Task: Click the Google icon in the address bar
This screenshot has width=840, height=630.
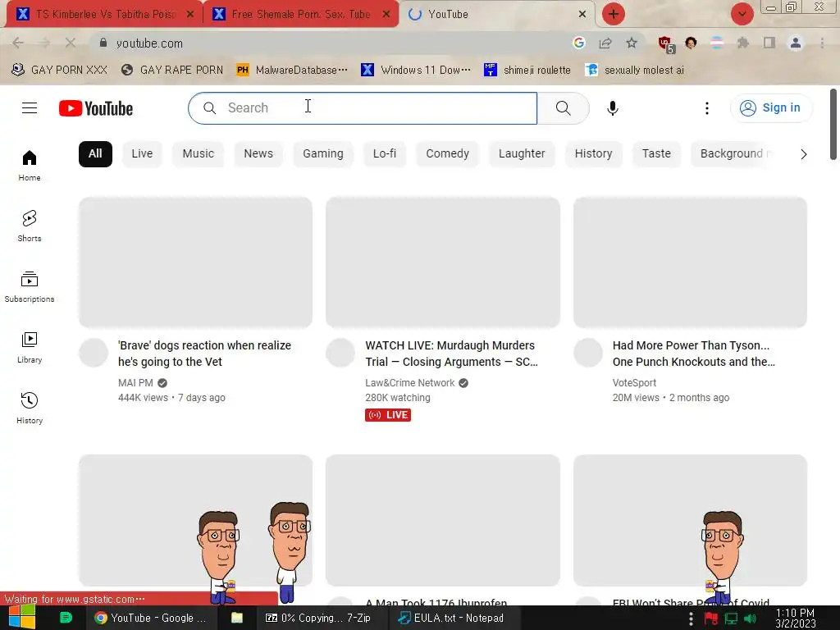Action: point(578,43)
